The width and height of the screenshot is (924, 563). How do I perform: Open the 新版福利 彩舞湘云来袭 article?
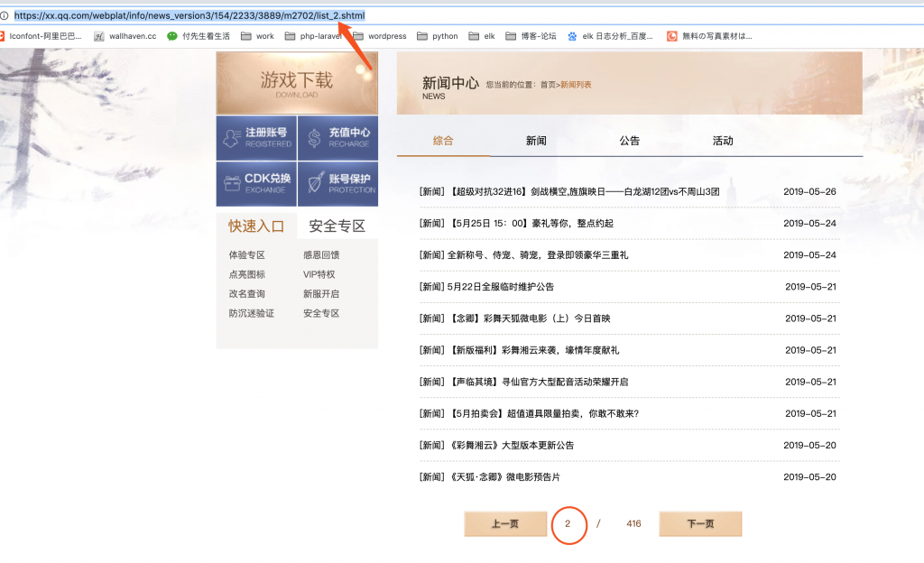click(519, 350)
